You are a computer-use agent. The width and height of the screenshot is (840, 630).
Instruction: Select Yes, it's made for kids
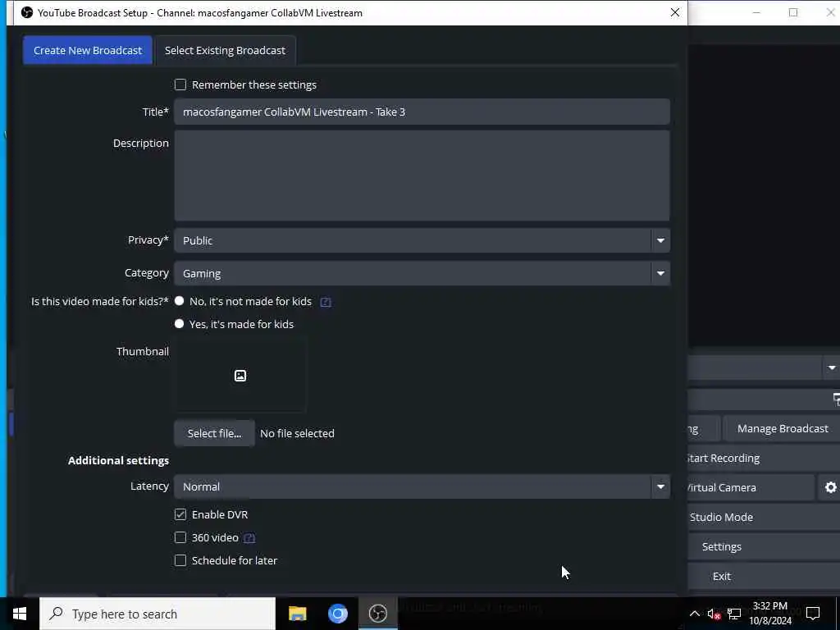[x=180, y=324]
